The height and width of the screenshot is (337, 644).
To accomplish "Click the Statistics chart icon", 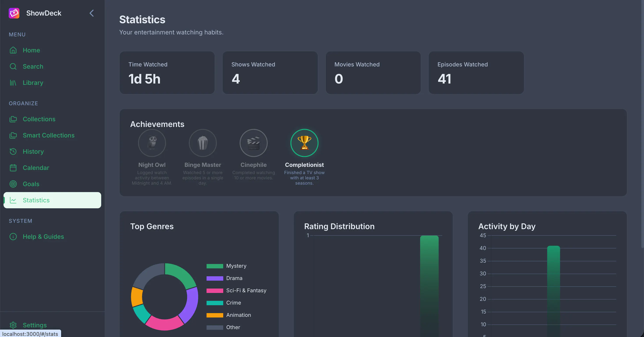I will (x=13, y=200).
